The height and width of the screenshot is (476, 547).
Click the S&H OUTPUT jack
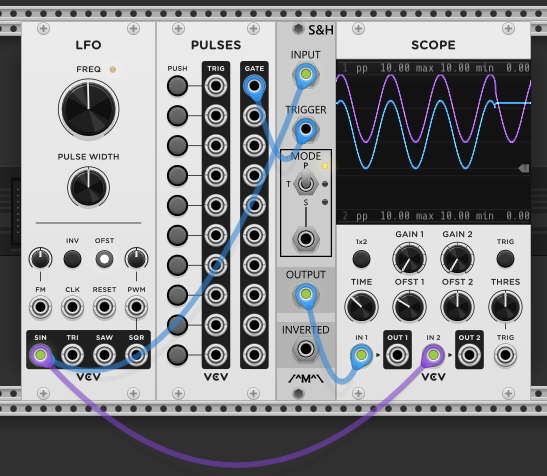(x=306, y=294)
